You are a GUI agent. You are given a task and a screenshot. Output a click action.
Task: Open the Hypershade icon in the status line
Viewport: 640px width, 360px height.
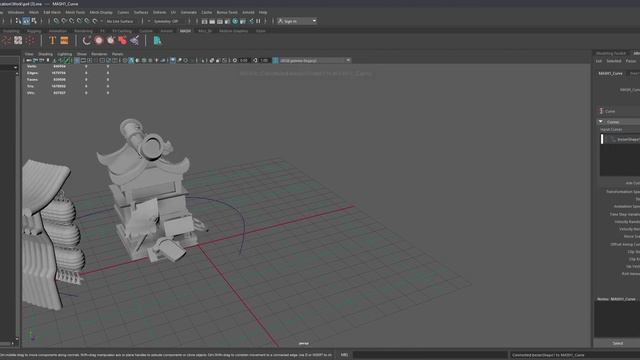click(236, 21)
